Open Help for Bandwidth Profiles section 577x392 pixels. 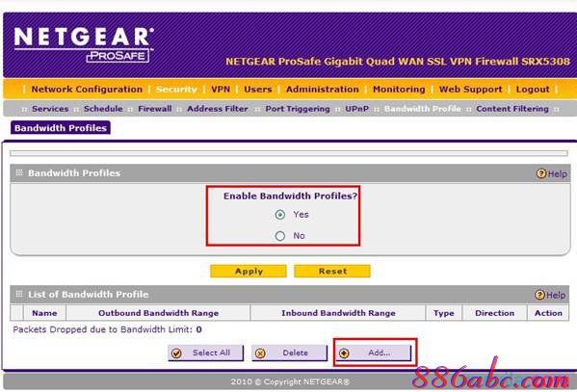tap(552, 173)
